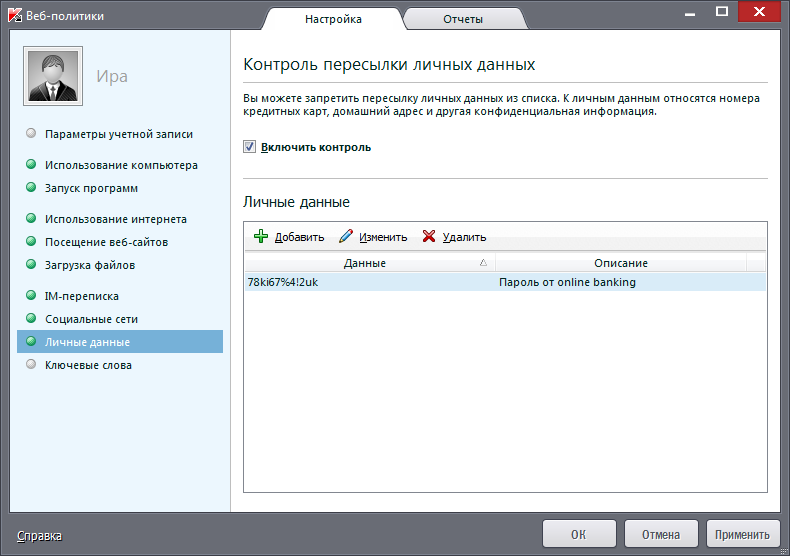Sort list by Данные column header
This screenshot has height=556, width=790.
tap(364, 263)
